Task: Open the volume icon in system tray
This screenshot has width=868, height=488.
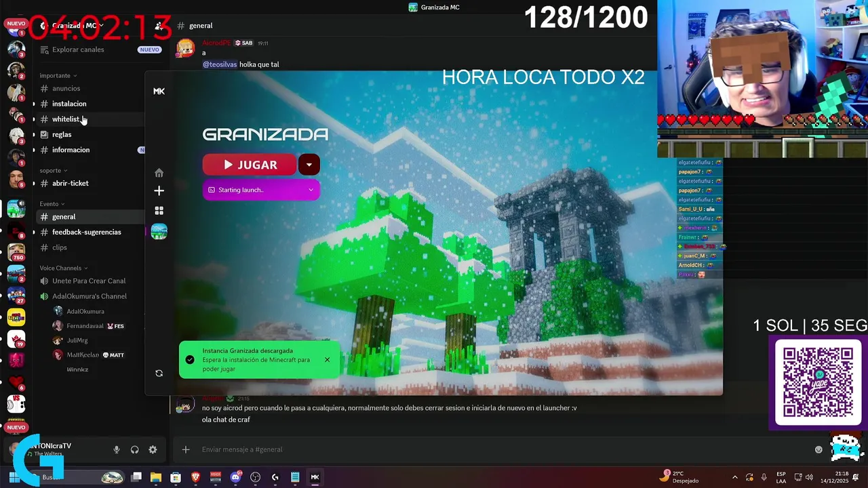Action: (810, 477)
